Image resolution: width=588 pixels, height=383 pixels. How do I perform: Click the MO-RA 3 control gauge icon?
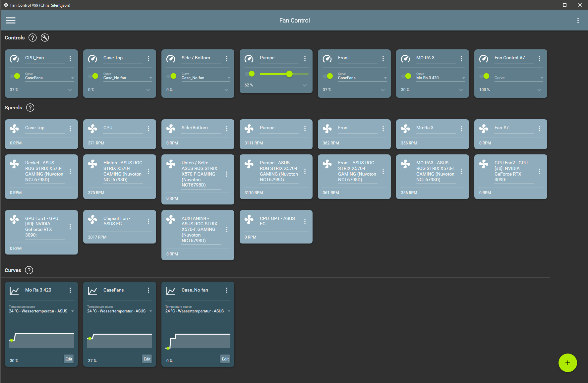405,59
